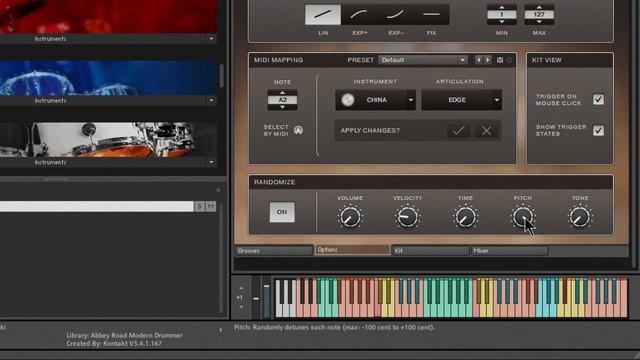Step NOTE A2 value down

[282, 107]
